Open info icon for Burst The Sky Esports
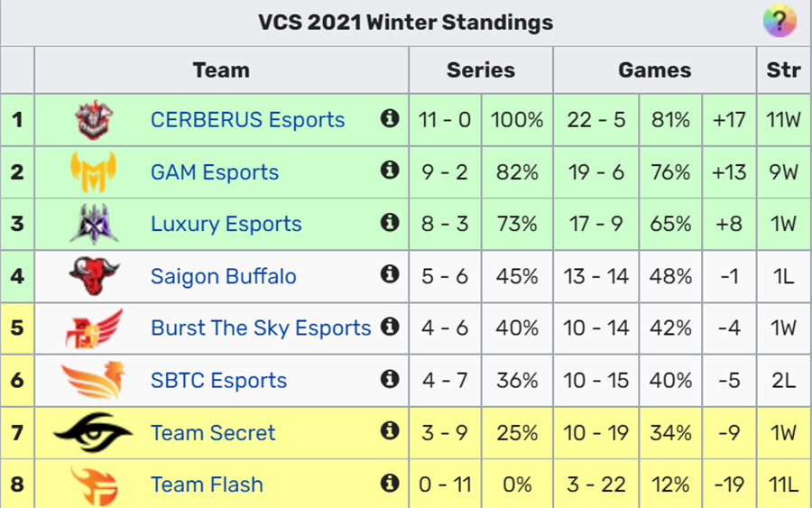812x508 pixels. point(390,327)
